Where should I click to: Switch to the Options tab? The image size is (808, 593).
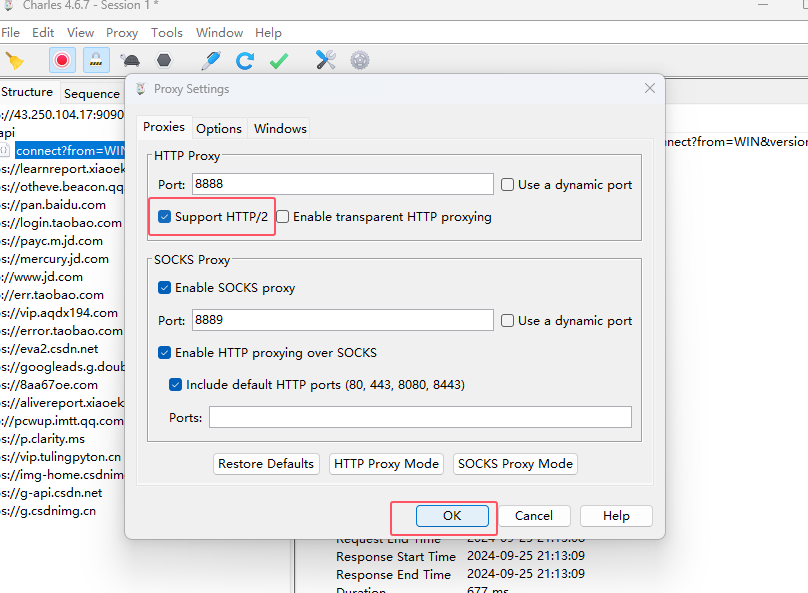click(x=218, y=128)
